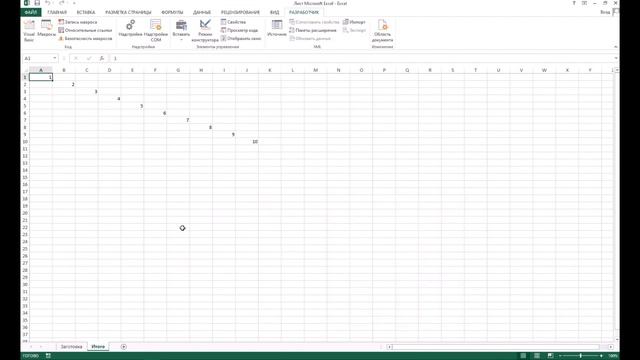This screenshot has height=360, width=640.
Task: Select the Итого sheet tab
Action: click(x=98, y=347)
